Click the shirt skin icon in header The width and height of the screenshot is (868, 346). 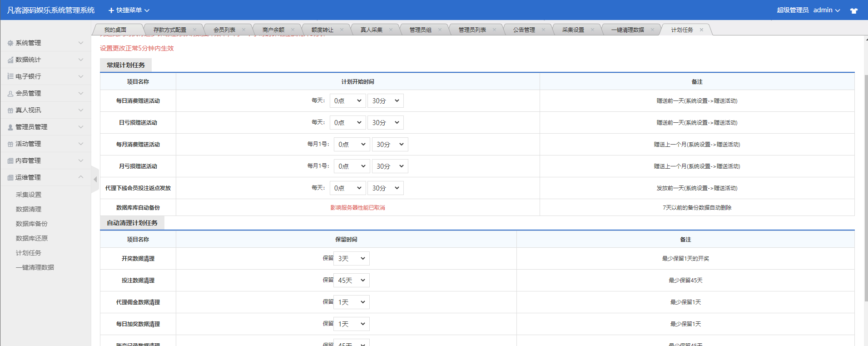point(853,10)
